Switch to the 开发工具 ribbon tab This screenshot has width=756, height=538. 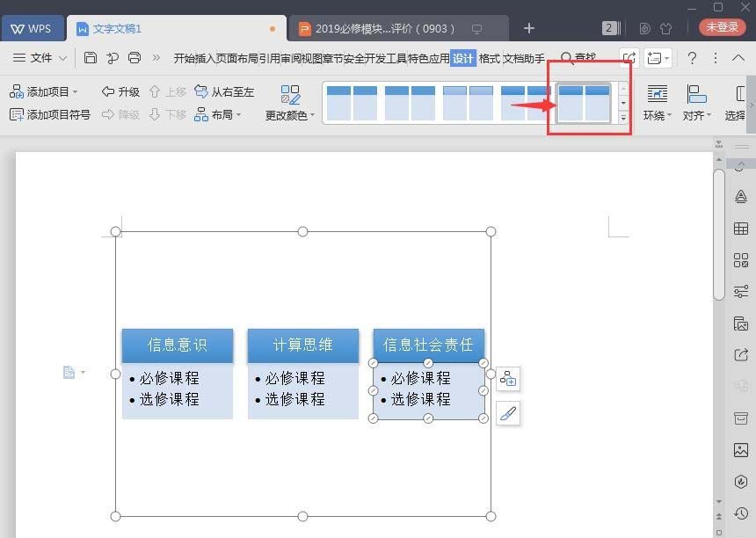[386, 58]
